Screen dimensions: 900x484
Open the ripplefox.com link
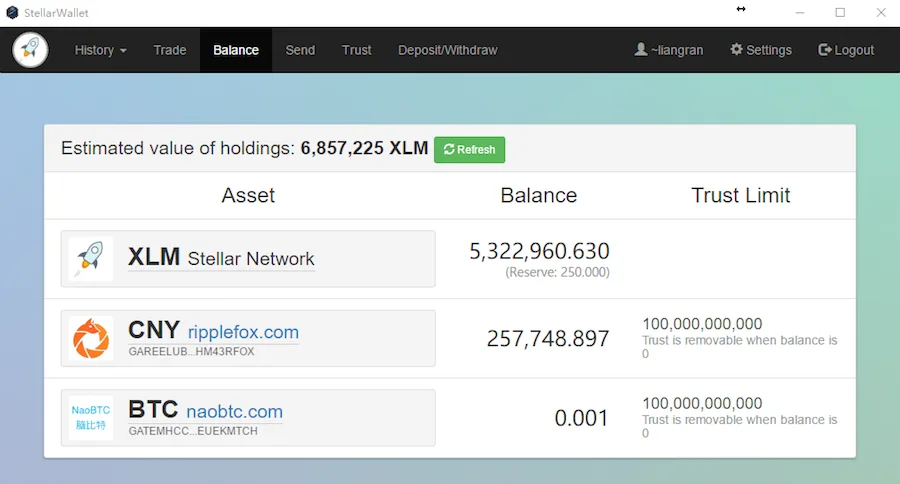point(243,332)
